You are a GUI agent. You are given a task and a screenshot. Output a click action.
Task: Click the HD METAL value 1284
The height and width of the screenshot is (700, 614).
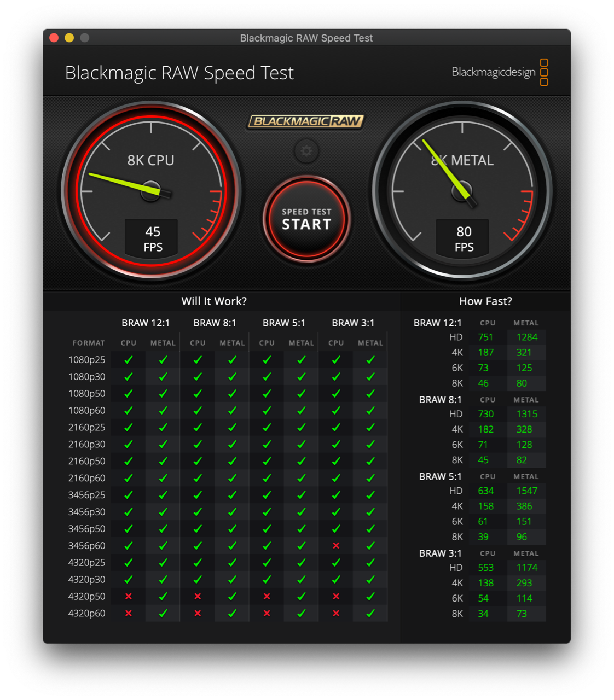point(527,337)
